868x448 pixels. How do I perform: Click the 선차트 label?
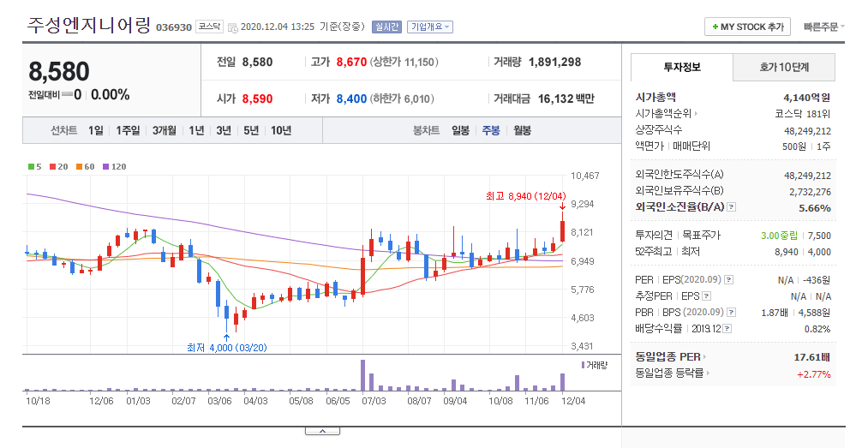64,130
